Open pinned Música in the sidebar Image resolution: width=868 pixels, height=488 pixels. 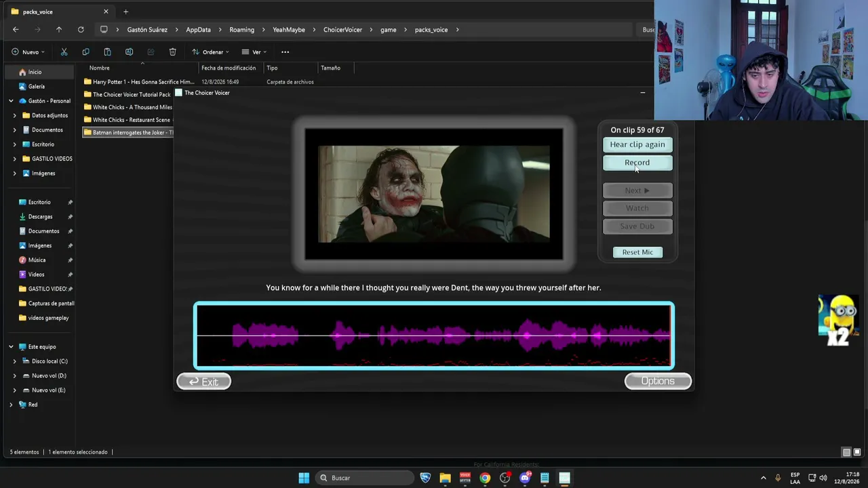pos(37,260)
